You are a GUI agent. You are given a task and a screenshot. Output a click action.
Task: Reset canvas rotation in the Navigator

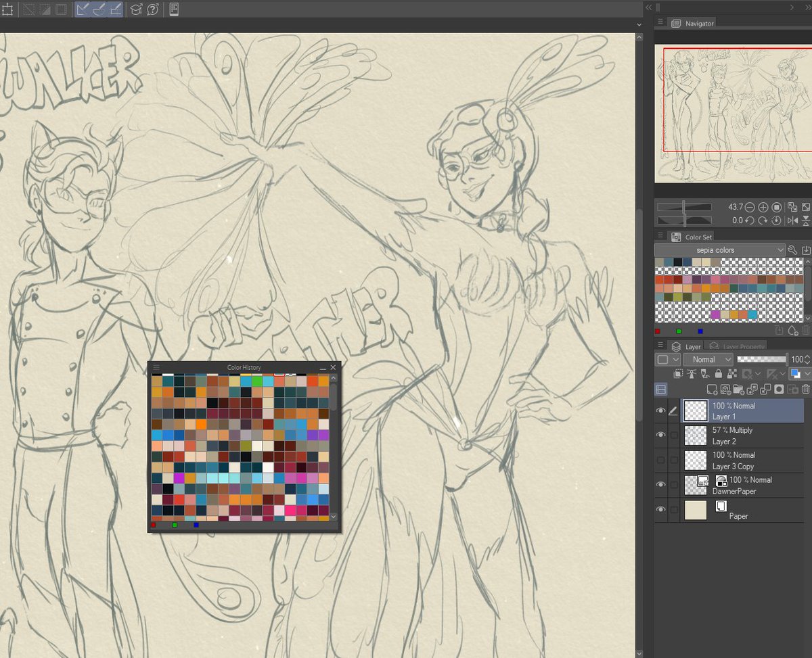coord(777,220)
